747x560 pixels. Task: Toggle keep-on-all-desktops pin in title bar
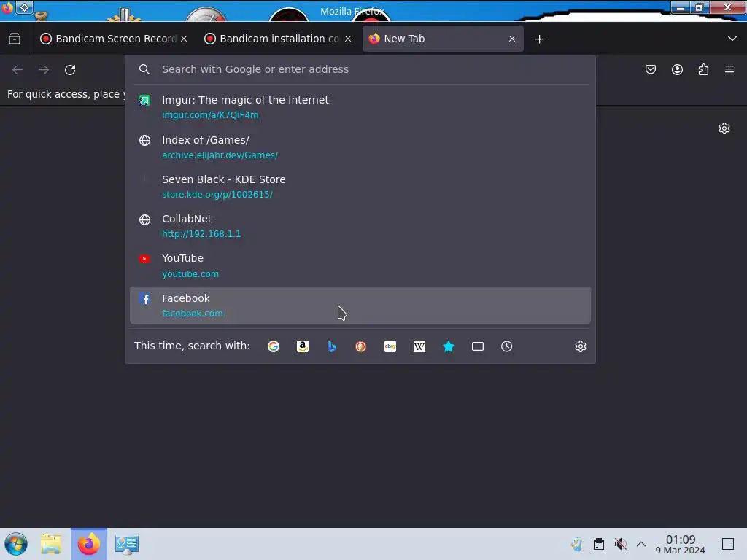tap(24, 7)
